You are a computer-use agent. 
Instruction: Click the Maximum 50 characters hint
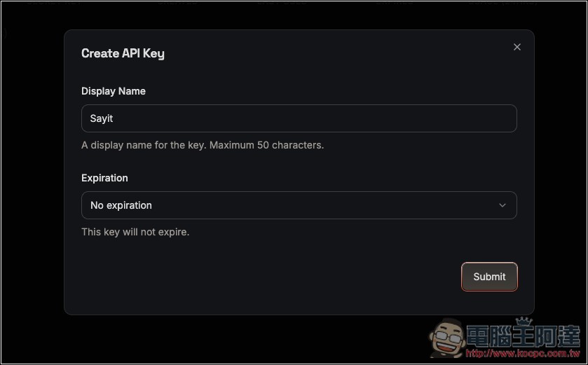point(266,145)
